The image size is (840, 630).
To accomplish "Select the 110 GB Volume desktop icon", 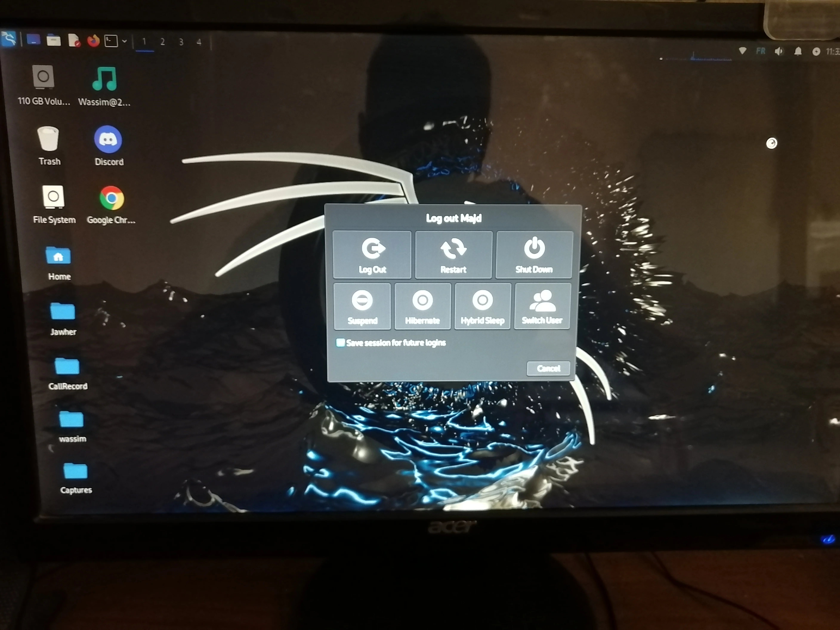I will 44,85.
